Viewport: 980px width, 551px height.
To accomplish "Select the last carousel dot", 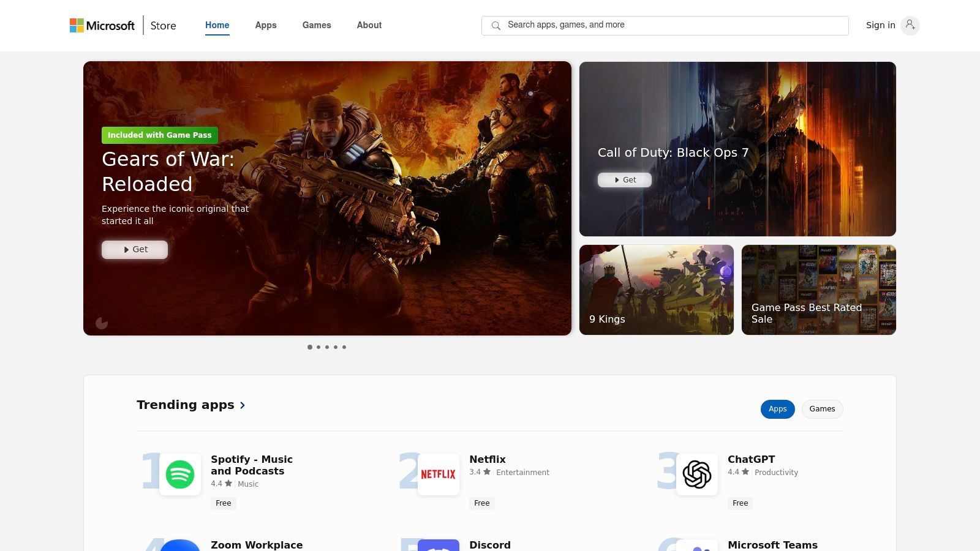I will [344, 347].
